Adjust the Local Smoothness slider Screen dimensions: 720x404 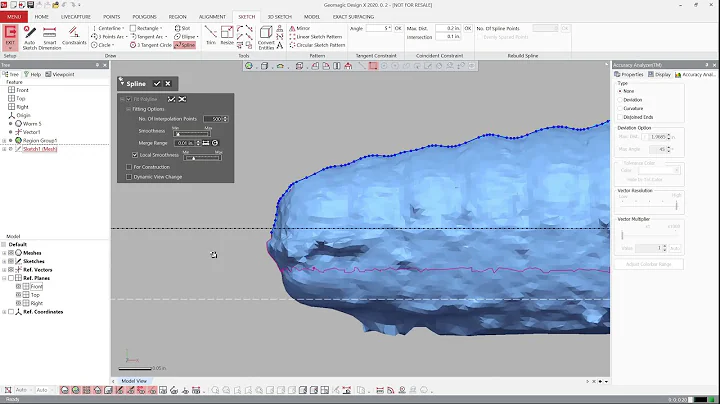(x=202, y=158)
